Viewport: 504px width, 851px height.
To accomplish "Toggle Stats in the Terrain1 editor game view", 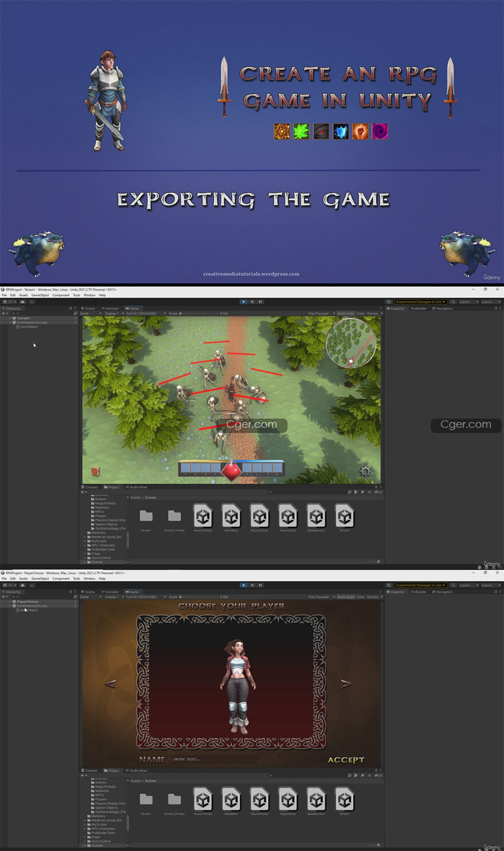I will 360,313.
